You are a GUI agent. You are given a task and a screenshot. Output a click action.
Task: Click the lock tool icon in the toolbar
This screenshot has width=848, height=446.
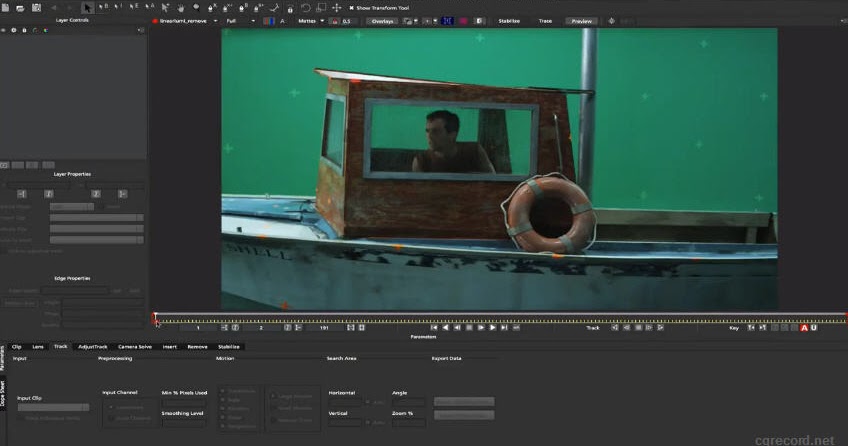pyautogui.click(x=290, y=9)
